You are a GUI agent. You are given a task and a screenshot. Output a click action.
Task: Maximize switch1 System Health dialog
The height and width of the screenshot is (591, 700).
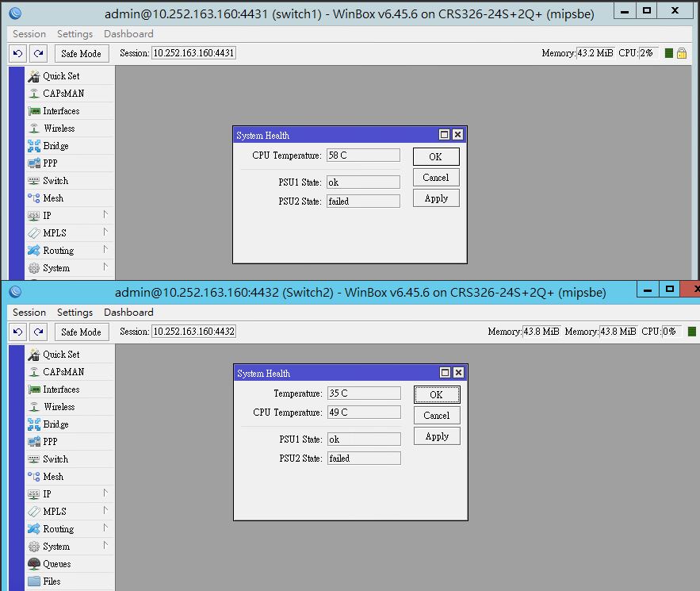444,134
